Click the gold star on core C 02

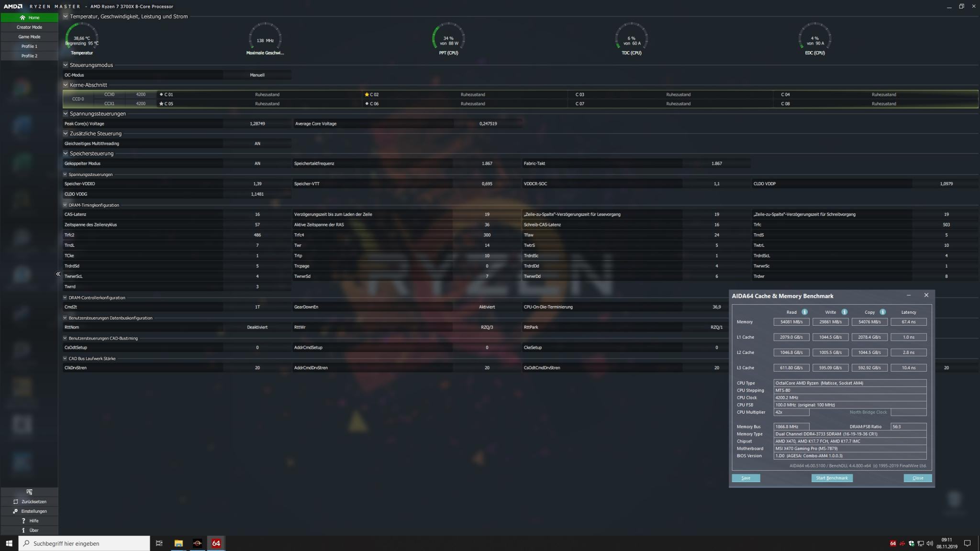click(x=367, y=95)
